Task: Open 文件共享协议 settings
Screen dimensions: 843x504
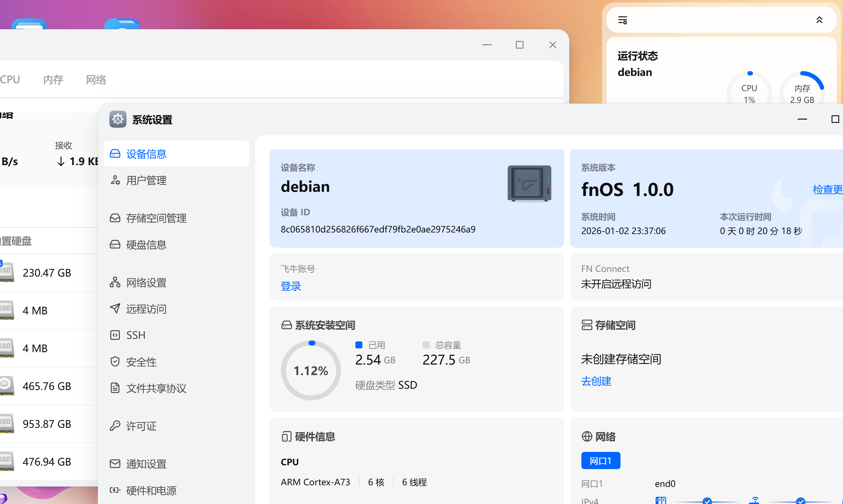Action: (x=156, y=388)
